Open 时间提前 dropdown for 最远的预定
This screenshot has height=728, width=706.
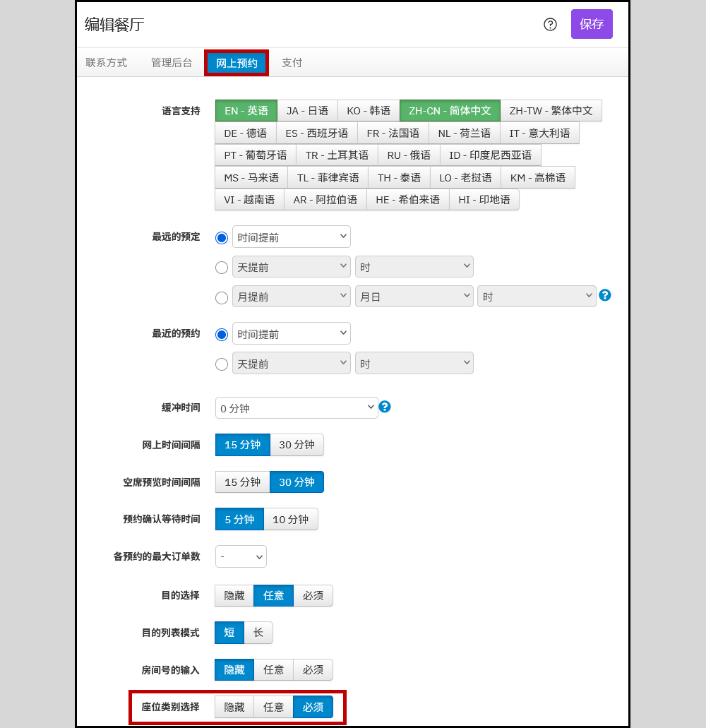tap(292, 237)
